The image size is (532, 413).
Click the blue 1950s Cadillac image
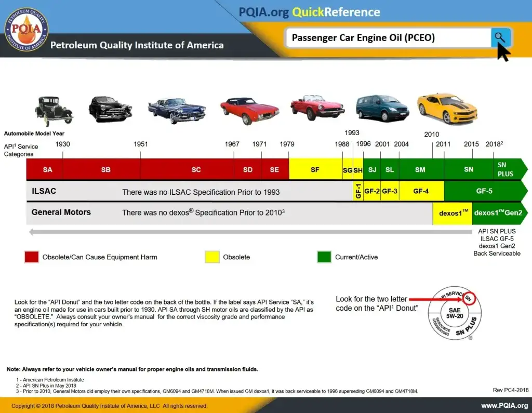click(x=176, y=110)
